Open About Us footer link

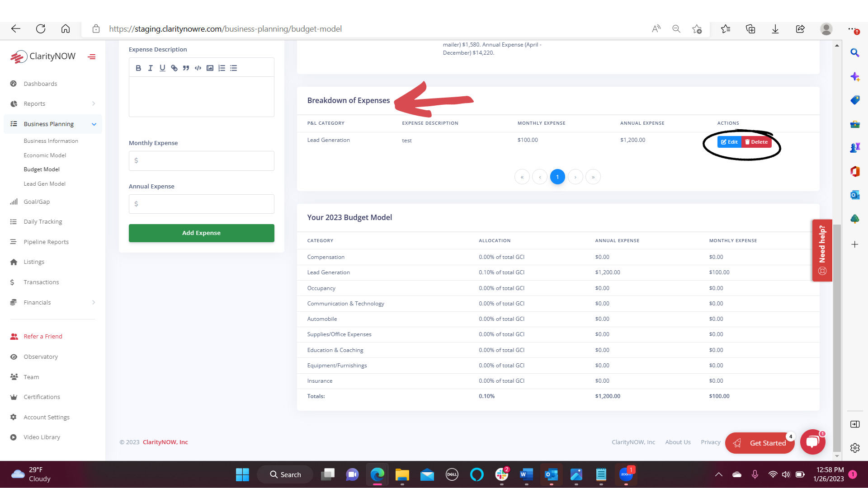tap(678, 442)
